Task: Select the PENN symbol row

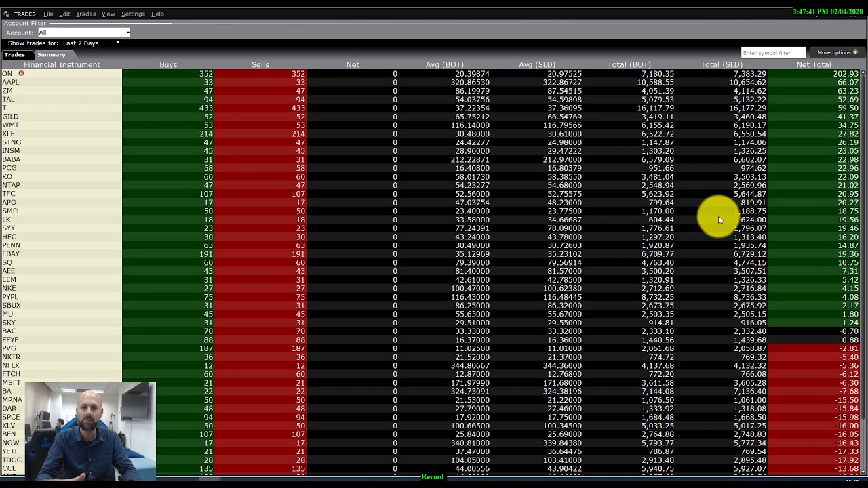Action: pyautogui.click(x=11, y=245)
